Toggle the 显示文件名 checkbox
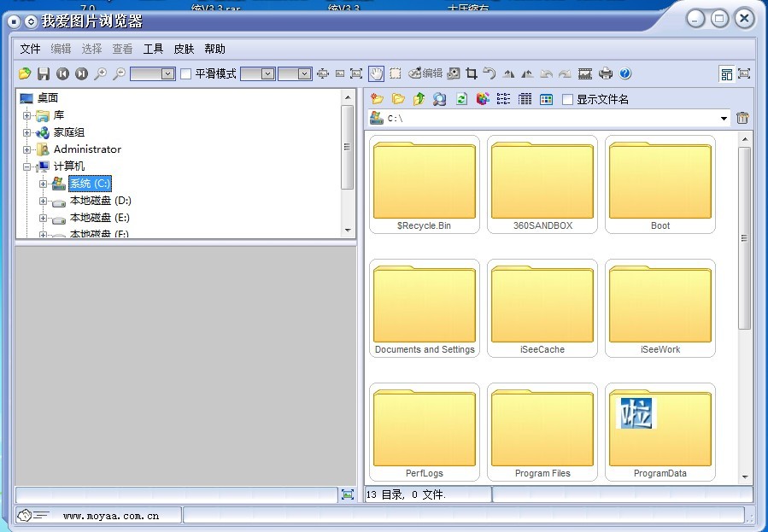The image size is (768, 532). [x=567, y=99]
